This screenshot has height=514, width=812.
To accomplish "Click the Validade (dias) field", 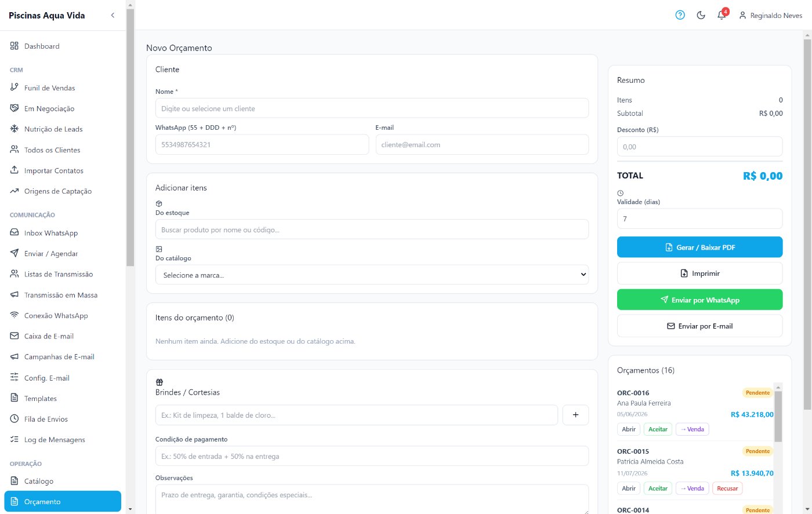I will tap(699, 218).
